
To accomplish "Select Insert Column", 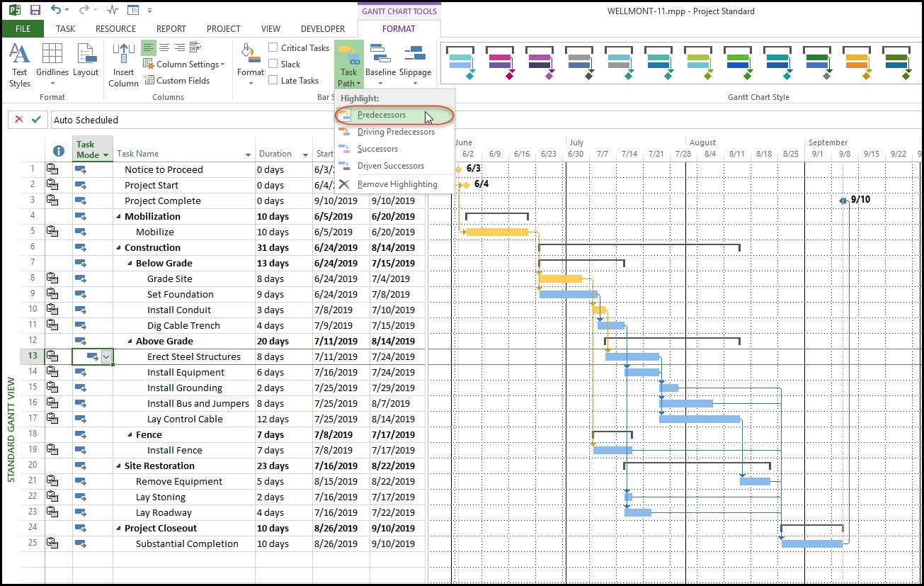I will click(122, 64).
